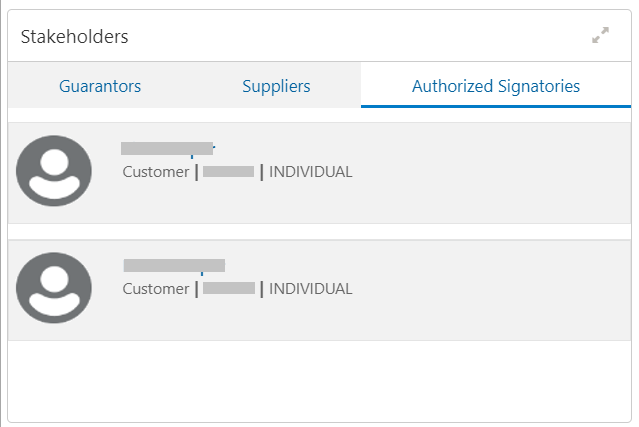Click the empty area below signatory cards

[320, 381]
